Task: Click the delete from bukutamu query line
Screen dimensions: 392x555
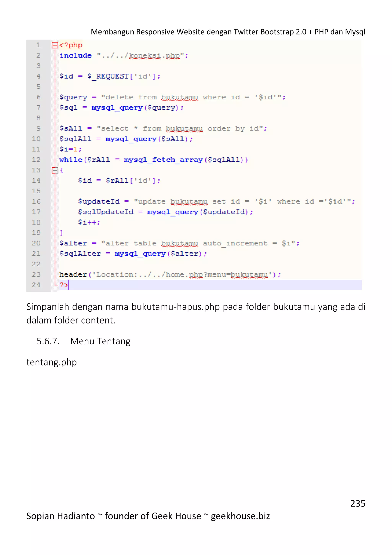Action: [172, 97]
